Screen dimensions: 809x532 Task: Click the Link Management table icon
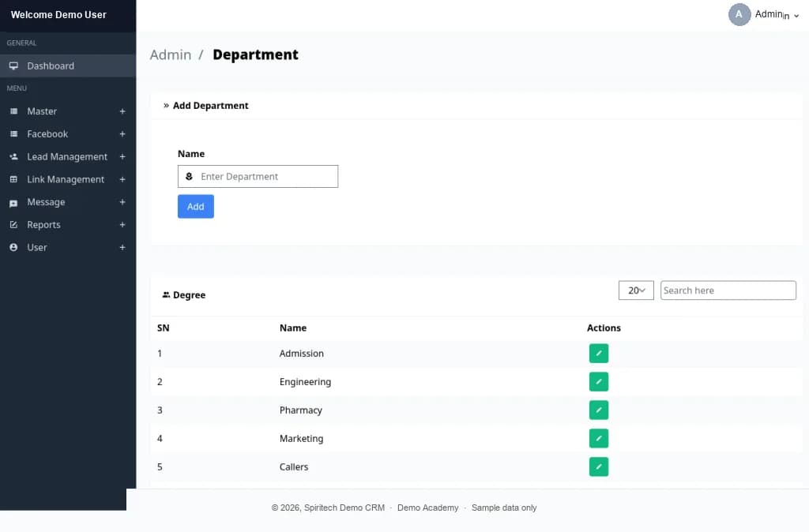14,179
